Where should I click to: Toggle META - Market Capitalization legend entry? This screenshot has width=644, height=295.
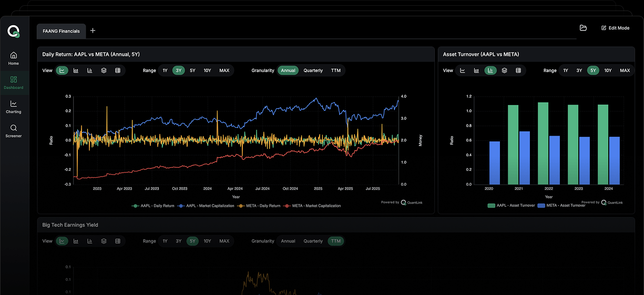[x=312, y=206]
